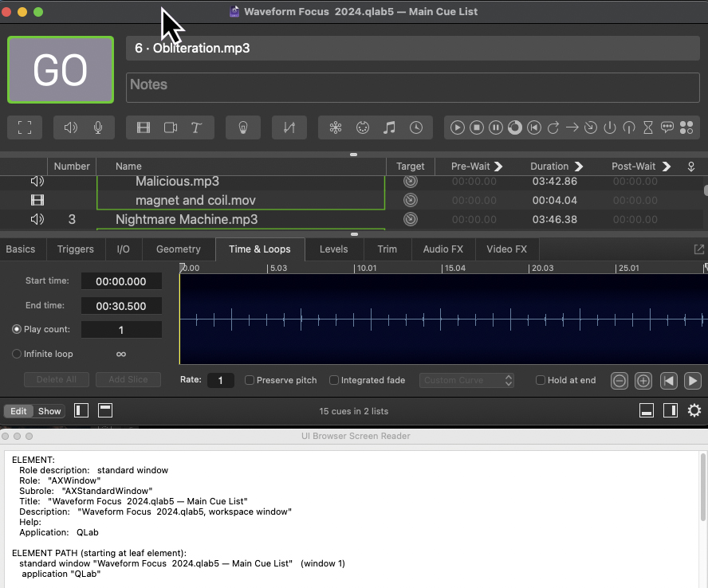
Task: Add a Timecode cue with clock icon
Action: tap(415, 127)
